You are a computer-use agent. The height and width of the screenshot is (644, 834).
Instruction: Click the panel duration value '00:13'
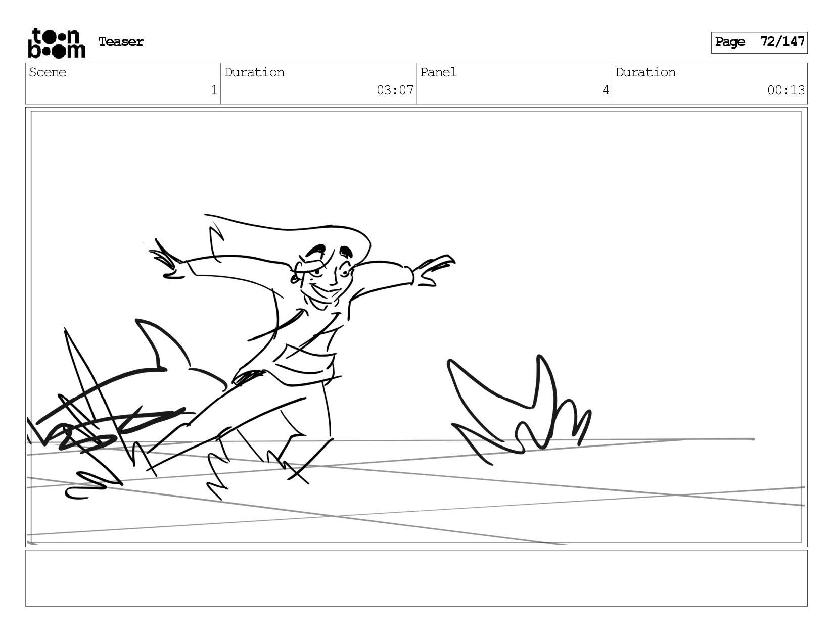click(x=786, y=90)
